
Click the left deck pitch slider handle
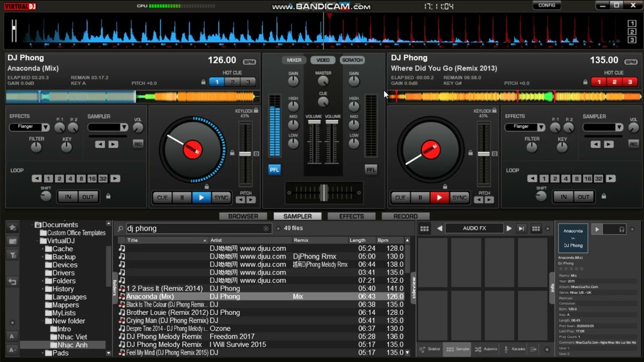point(245,153)
